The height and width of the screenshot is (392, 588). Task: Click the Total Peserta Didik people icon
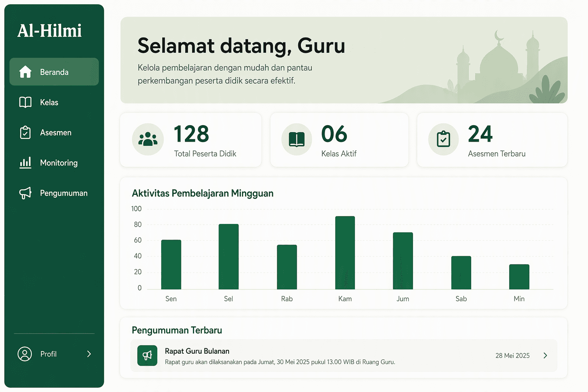point(148,139)
